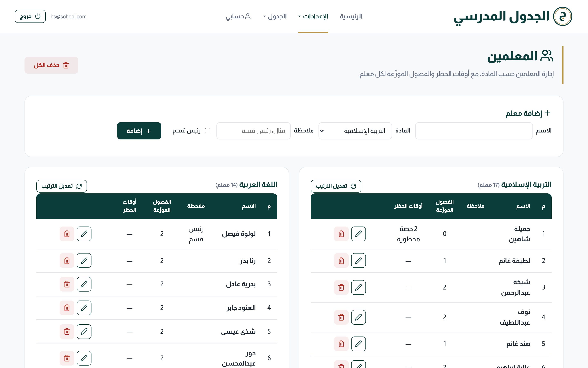Click the رئيس قسم note for لولوة فيصل
588x368 pixels.
coord(196,234)
